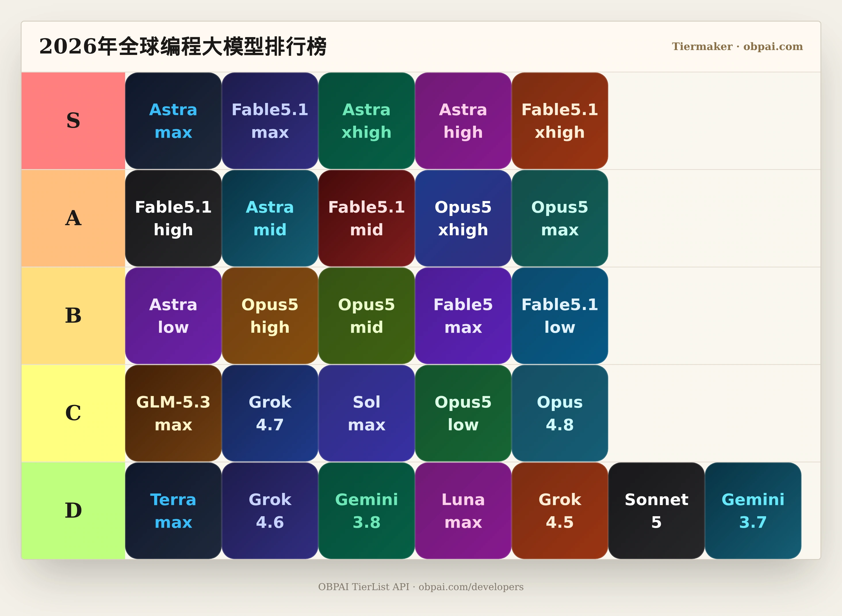Select the Fable5.1 high tile
The height and width of the screenshot is (616, 842).
(x=173, y=218)
